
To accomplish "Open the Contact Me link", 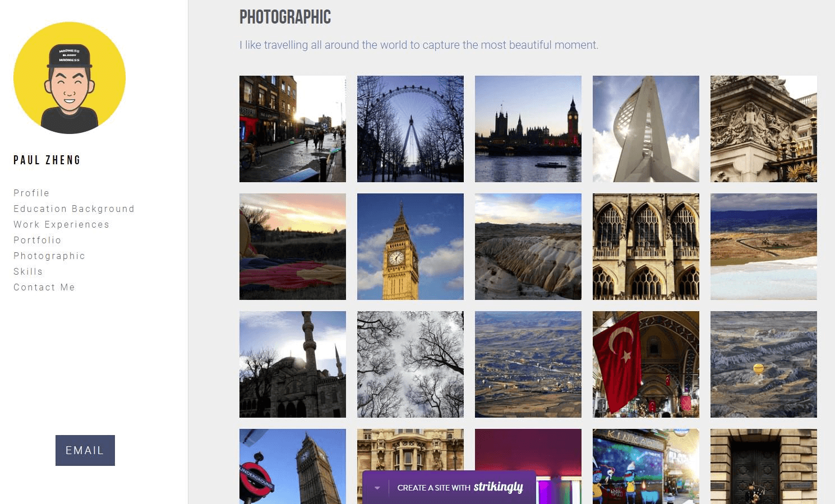I will click(x=44, y=287).
